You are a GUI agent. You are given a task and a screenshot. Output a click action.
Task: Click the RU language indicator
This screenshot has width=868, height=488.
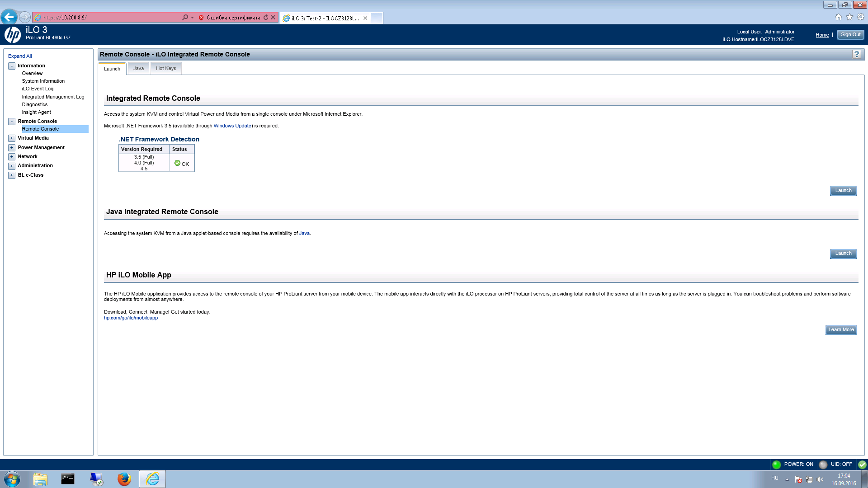(x=774, y=478)
